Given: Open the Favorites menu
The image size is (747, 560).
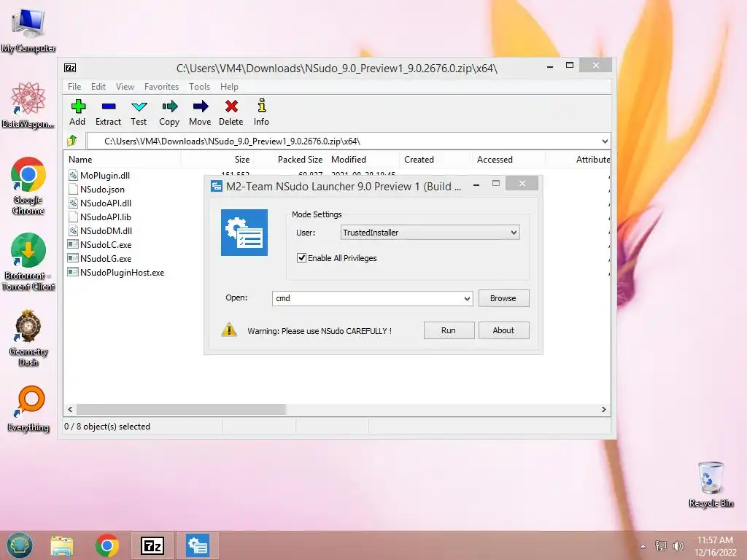Looking at the screenshot, I should pyautogui.click(x=161, y=87).
